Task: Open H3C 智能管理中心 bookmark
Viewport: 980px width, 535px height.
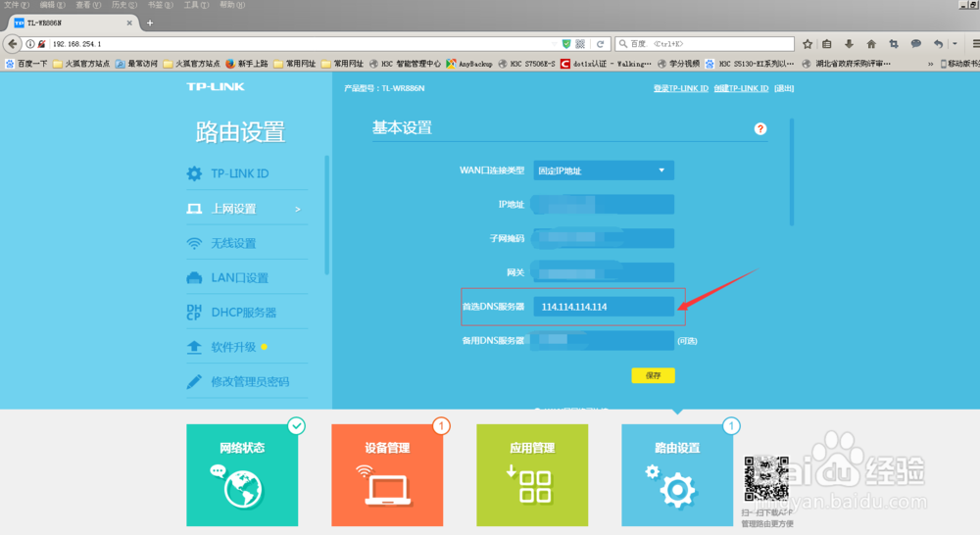Action: [x=405, y=64]
